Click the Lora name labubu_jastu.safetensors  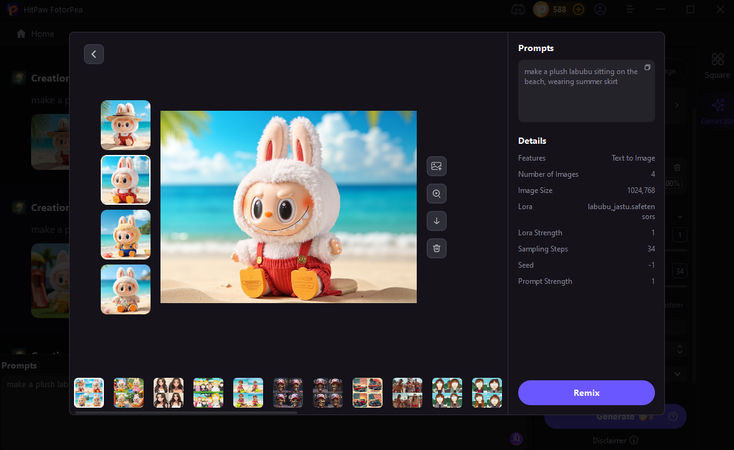pos(621,212)
